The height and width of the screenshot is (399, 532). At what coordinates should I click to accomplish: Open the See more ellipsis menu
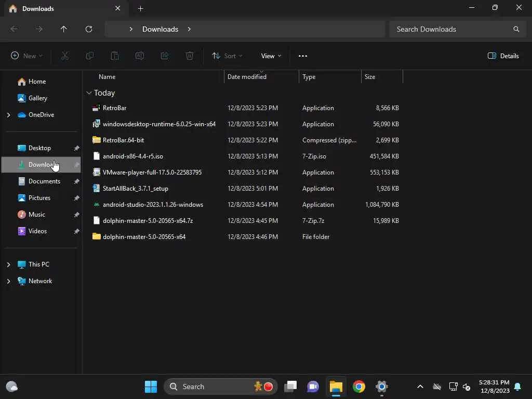tap(303, 56)
